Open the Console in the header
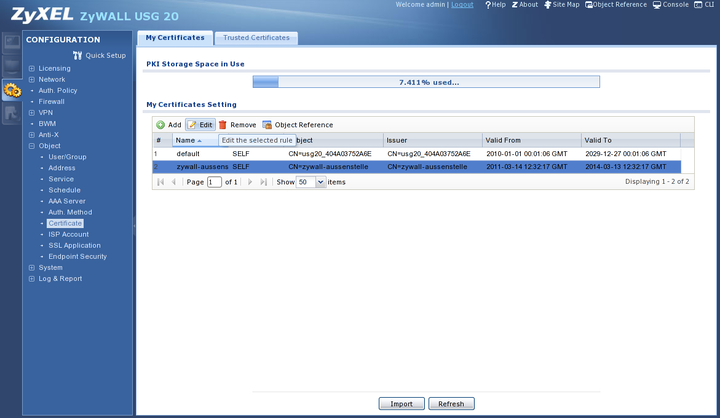Viewport: 720px width, 418px height. (671, 5)
